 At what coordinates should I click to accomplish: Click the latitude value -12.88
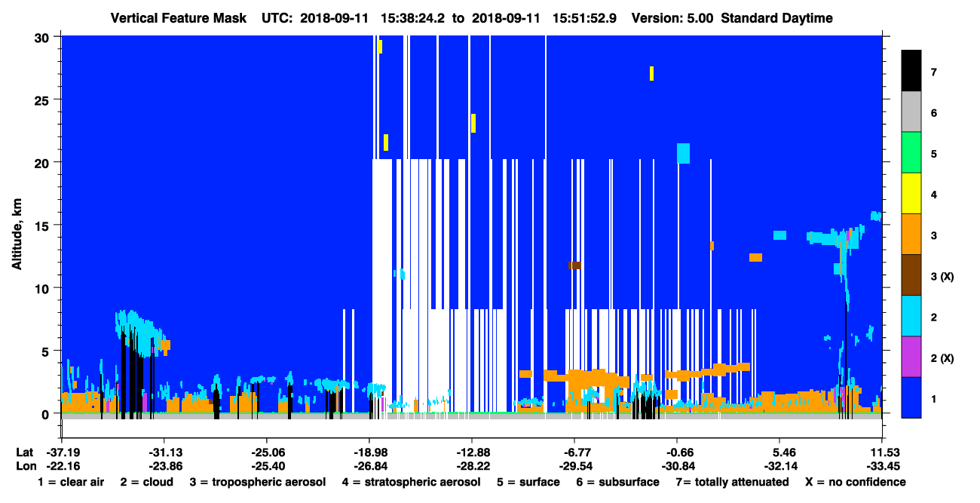pos(472,452)
